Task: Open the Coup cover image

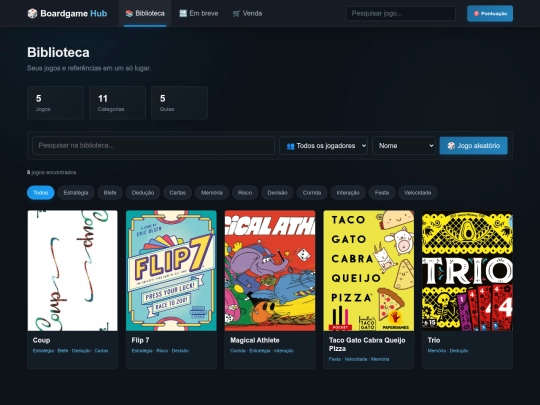Action: coord(73,271)
